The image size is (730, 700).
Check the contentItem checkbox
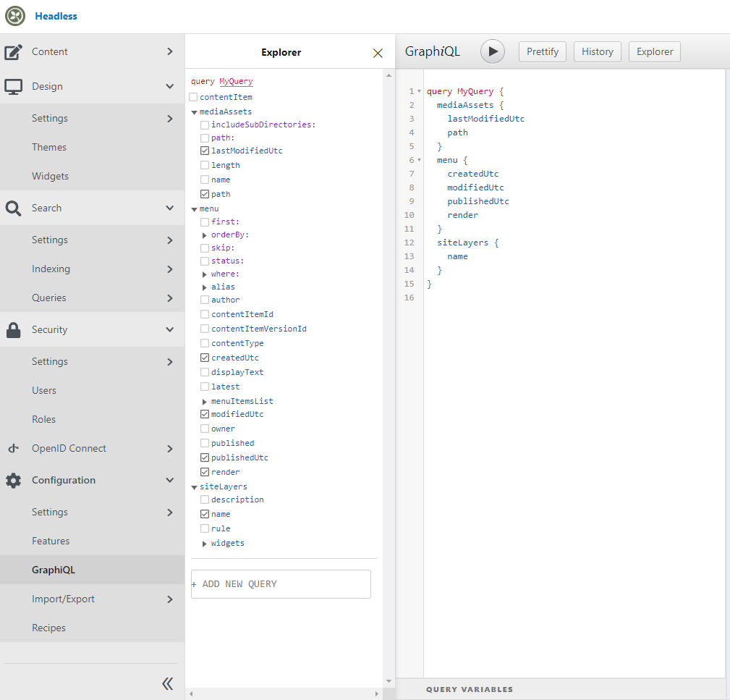tap(193, 97)
